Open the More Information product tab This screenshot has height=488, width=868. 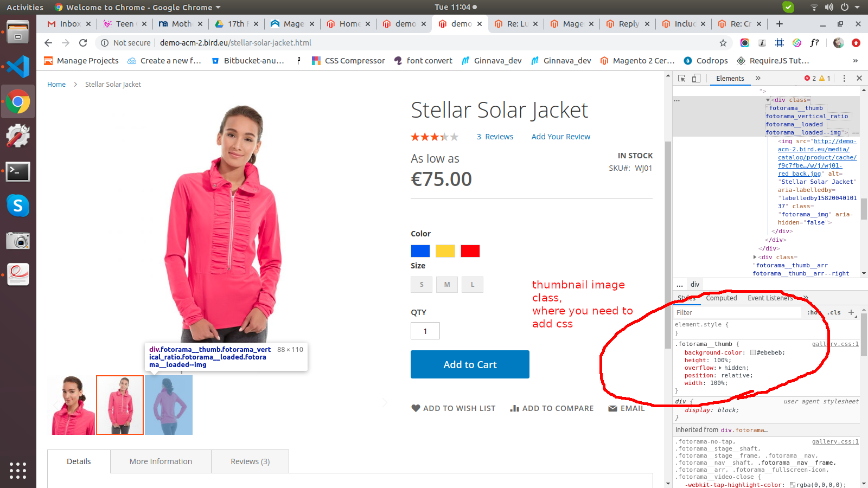point(161,461)
